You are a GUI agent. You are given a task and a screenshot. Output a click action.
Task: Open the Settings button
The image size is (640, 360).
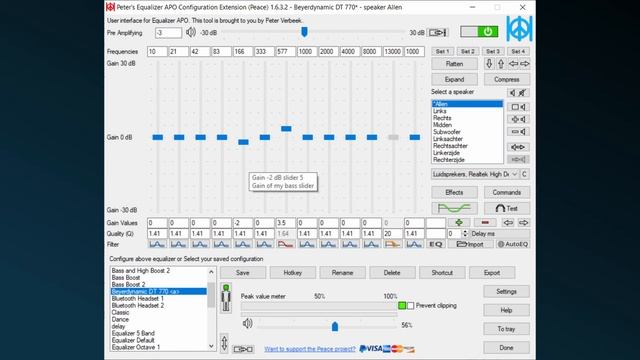click(x=507, y=291)
